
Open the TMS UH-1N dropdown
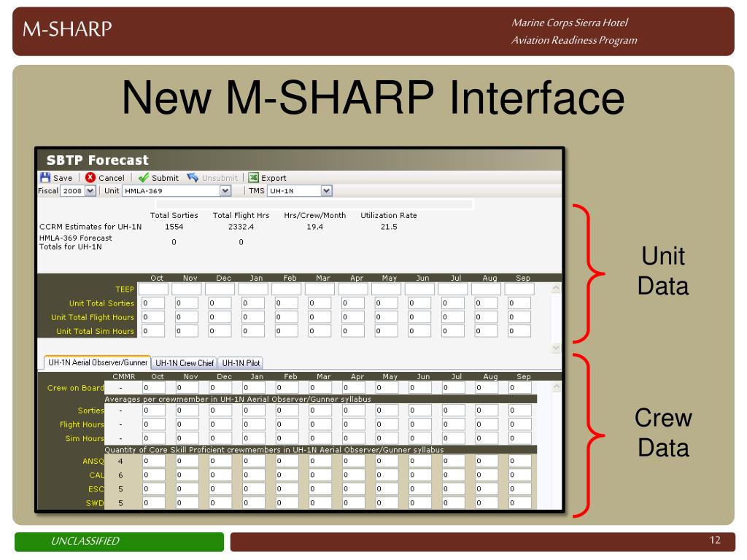coord(326,191)
